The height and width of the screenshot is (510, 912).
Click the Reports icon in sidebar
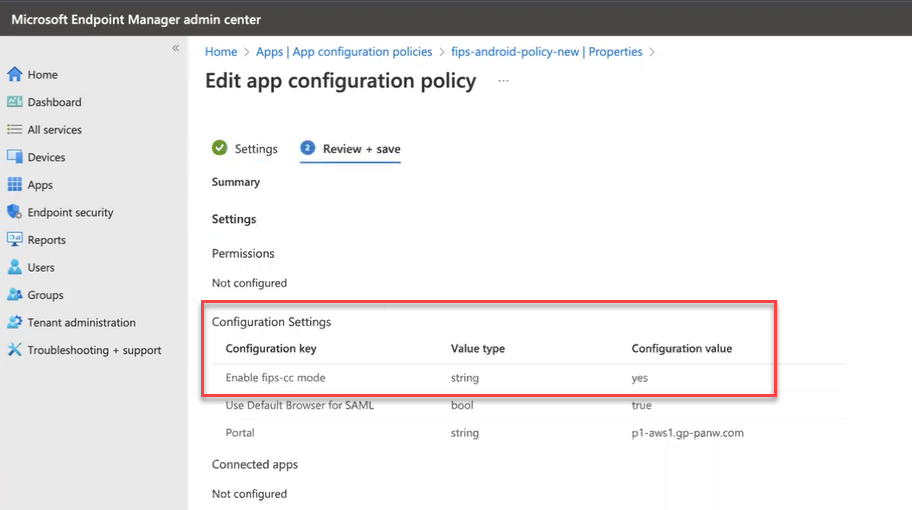click(14, 240)
